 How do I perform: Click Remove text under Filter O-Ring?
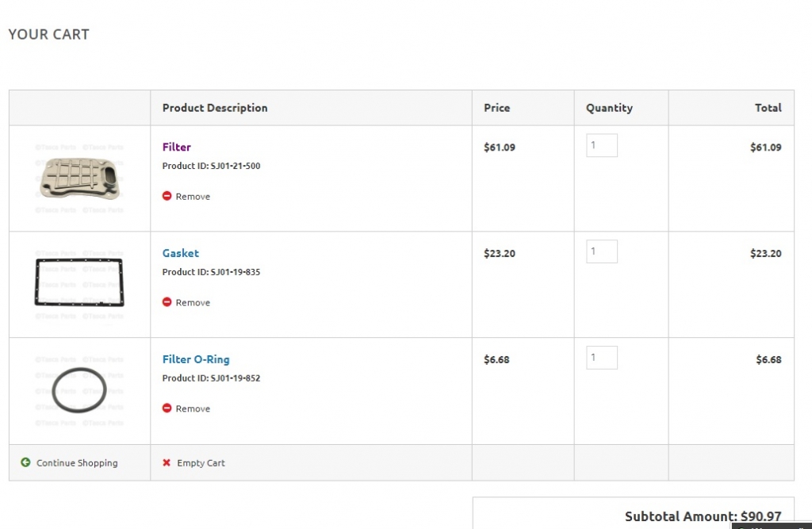(x=193, y=409)
